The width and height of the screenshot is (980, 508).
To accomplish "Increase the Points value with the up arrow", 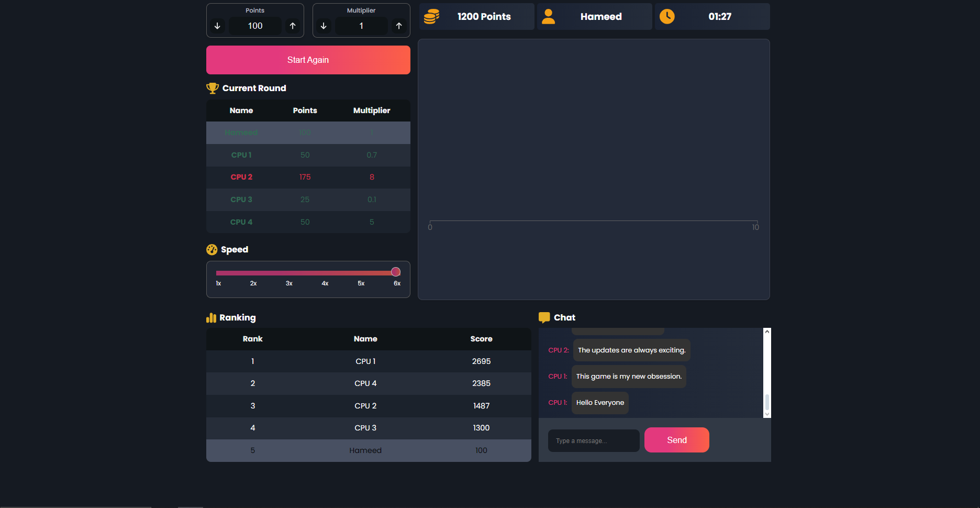I will click(293, 26).
